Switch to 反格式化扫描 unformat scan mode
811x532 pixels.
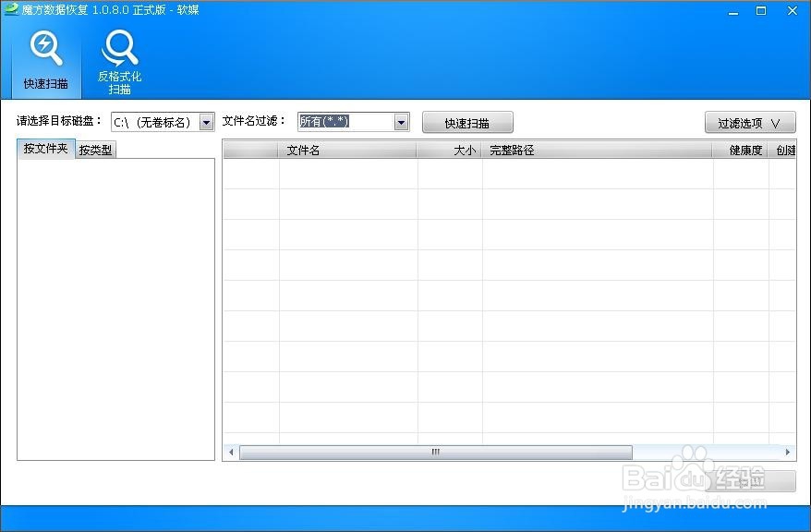(x=119, y=62)
